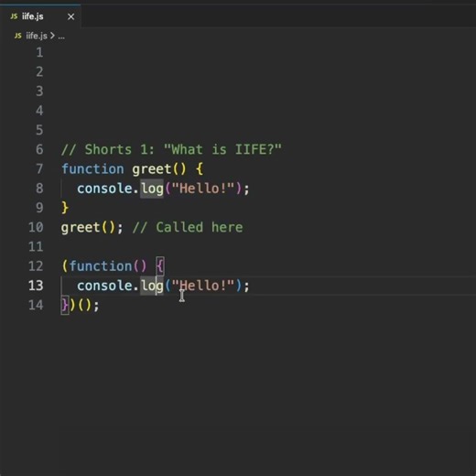The width and height of the screenshot is (476, 476).
Task: Click line number 6 in gutter
Action: point(39,149)
